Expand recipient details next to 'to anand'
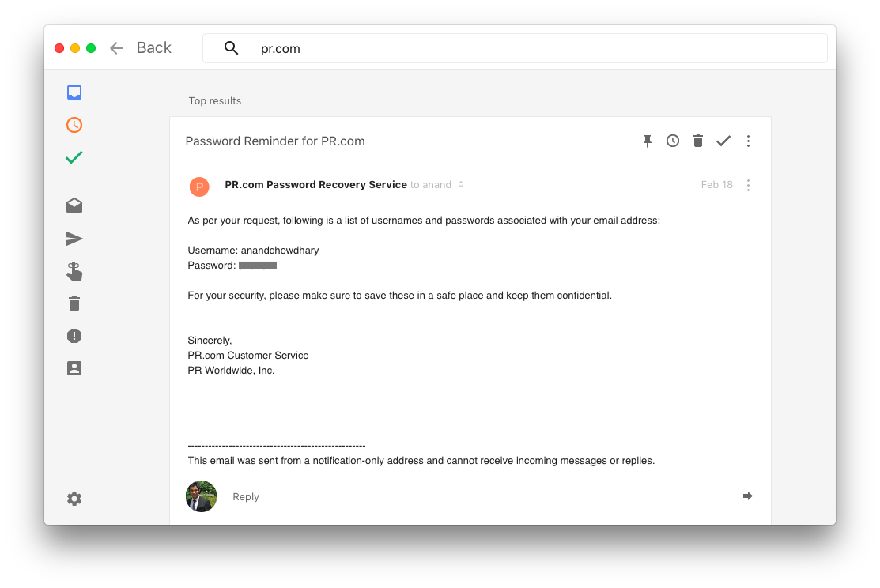The width and height of the screenshot is (880, 588). [x=461, y=185]
